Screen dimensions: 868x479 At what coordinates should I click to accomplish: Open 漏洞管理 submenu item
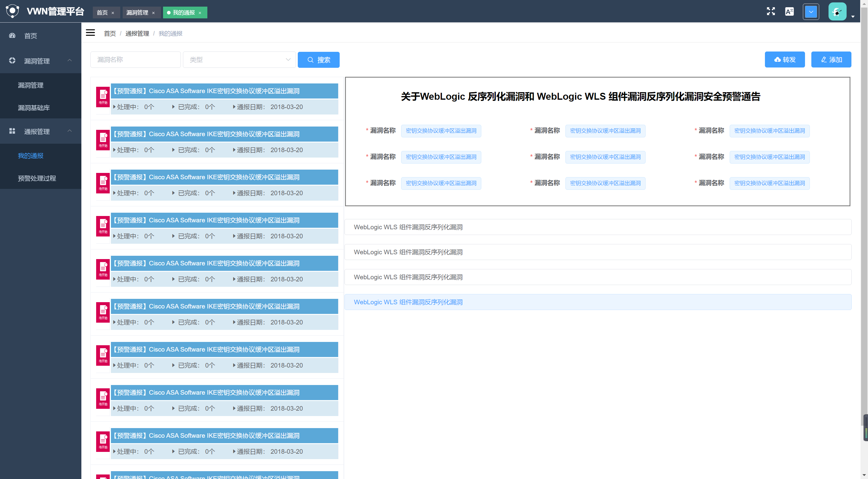pos(31,85)
